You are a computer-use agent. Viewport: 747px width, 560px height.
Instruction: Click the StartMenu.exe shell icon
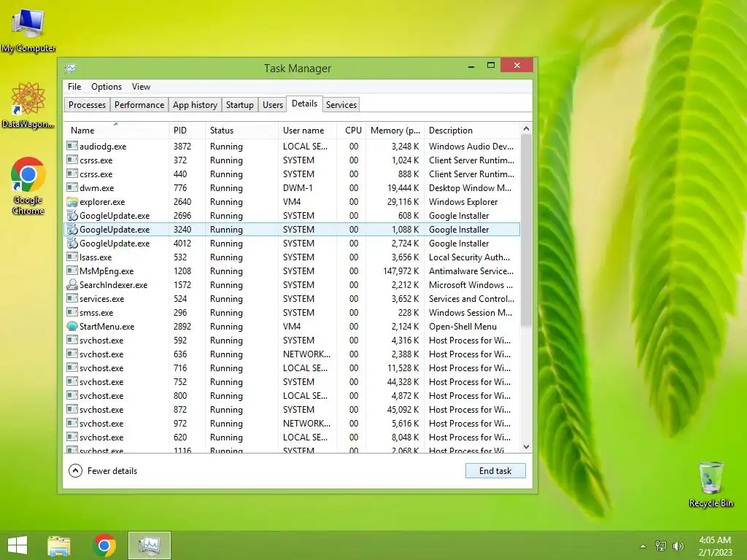click(x=72, y=326)
